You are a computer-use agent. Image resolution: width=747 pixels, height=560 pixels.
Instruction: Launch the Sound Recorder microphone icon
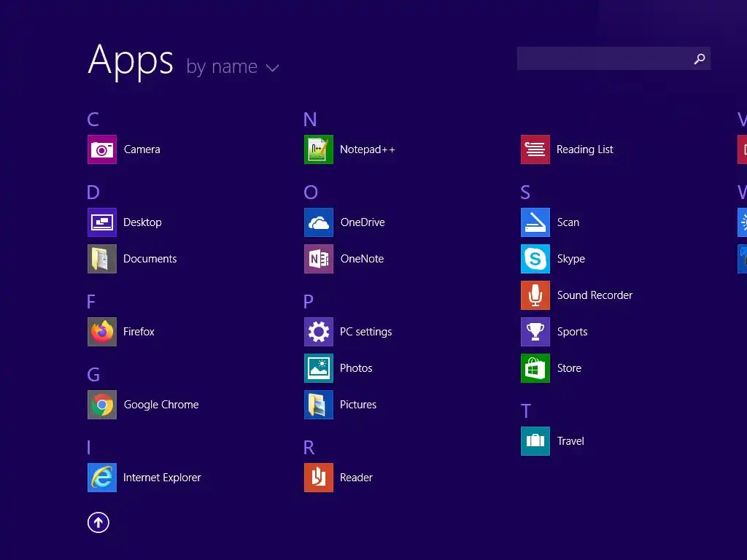[535, 295]
